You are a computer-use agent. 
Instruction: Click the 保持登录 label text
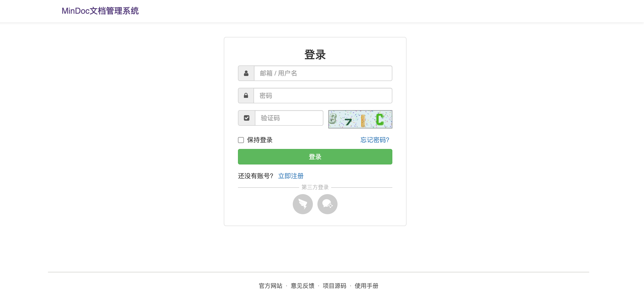point(259,140)
